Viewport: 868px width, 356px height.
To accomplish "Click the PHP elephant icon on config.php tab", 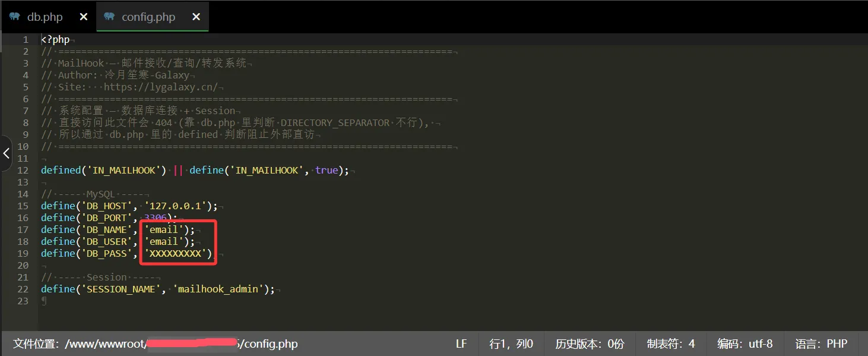I will click(109, 17).
